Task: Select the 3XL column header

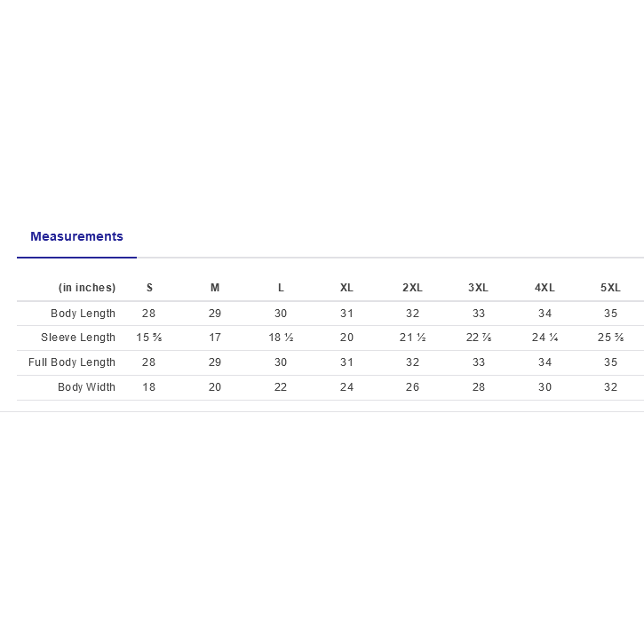Action: (x=479, y=288)
